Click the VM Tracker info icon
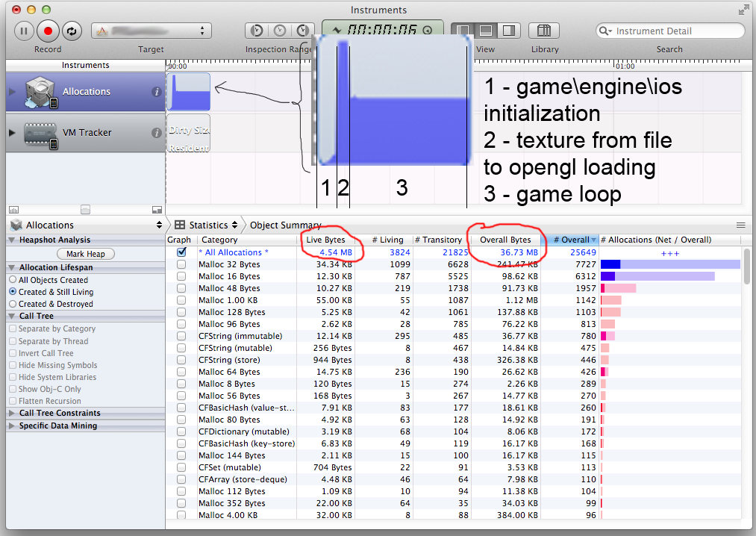The width and height of the screenshot is (756, 536). coord(157,133)
